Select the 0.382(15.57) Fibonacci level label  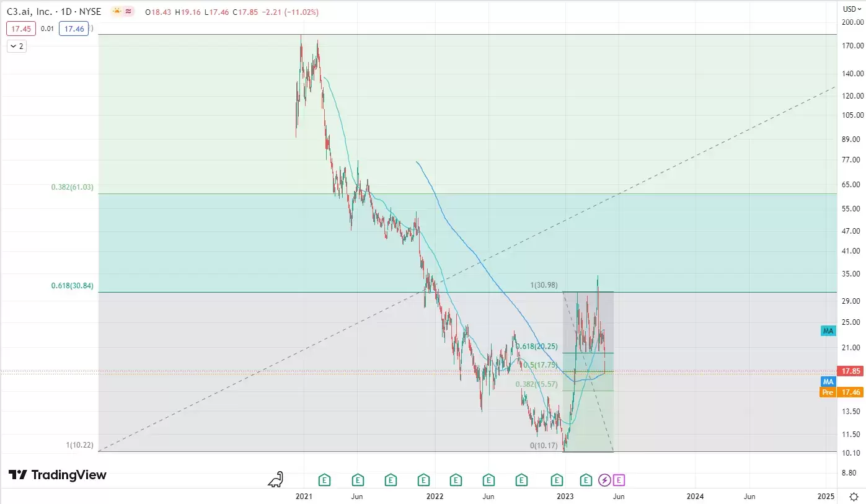point(537,384)
